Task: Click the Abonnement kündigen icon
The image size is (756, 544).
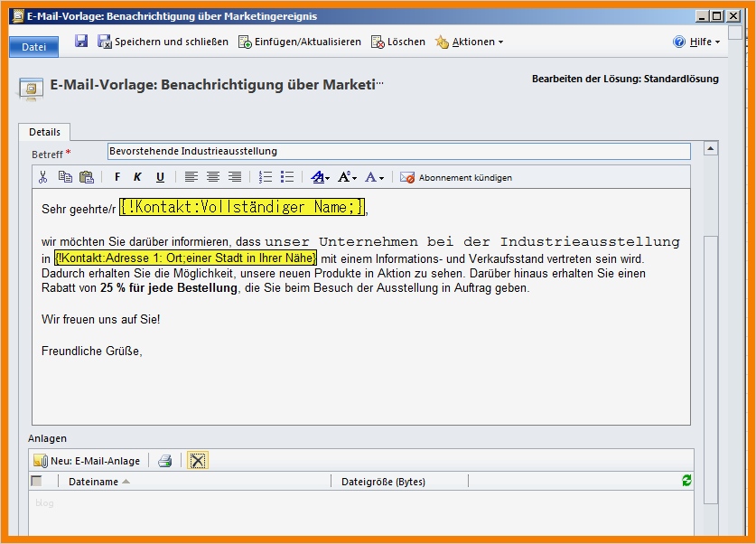Action: pos(406,176)
